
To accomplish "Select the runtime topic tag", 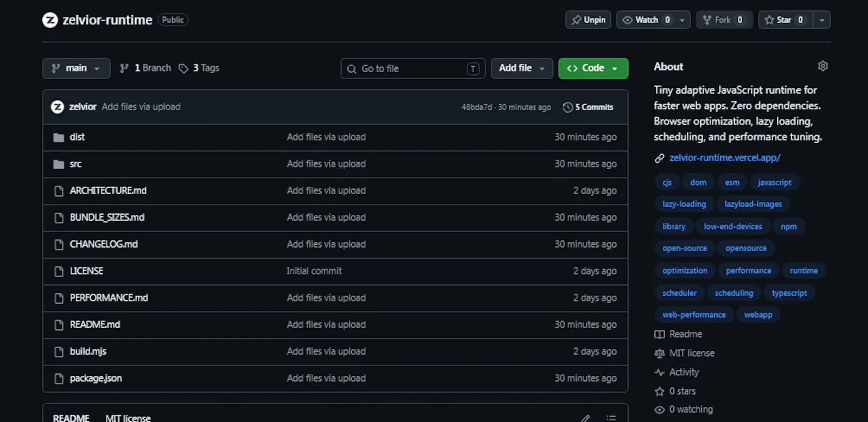I will tap(803, 271).
